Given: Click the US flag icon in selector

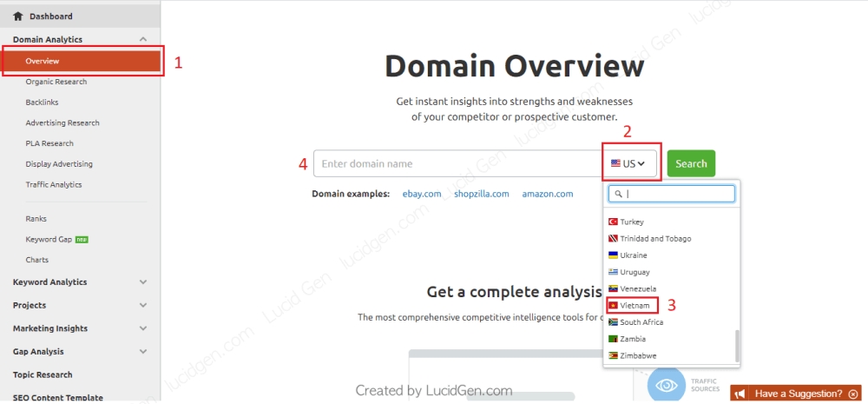Looking at the screenshot, I should point(615,163).
